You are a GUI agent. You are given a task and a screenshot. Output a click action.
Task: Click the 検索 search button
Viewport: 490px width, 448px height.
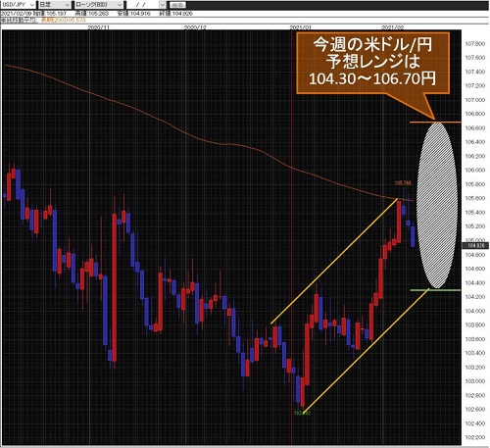click(177, 5)
